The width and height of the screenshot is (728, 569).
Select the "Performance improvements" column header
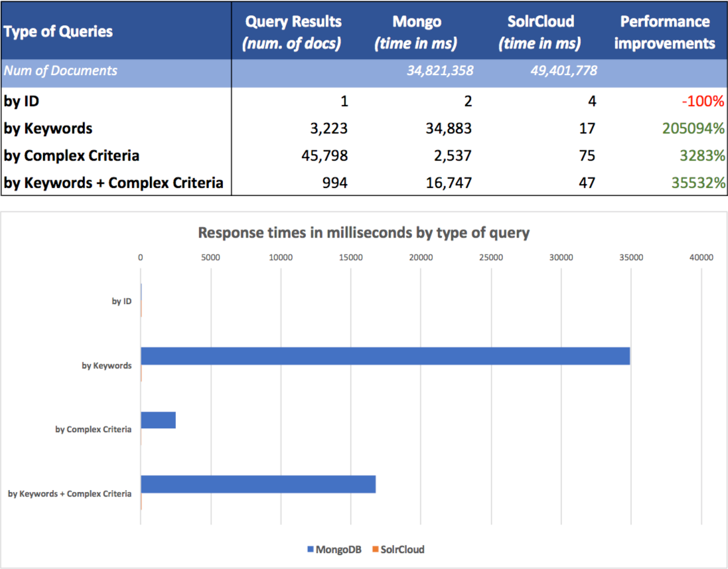point(664,32)
